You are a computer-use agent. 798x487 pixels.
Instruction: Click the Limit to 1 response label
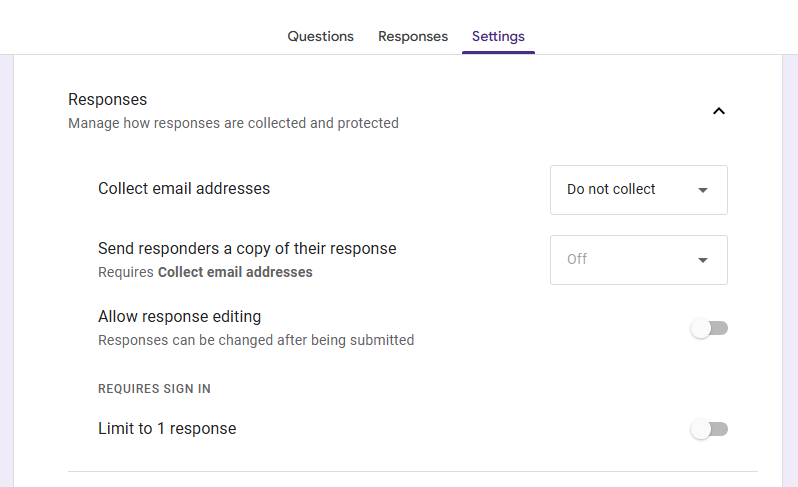pyautogui.click(x=167, y=428)
